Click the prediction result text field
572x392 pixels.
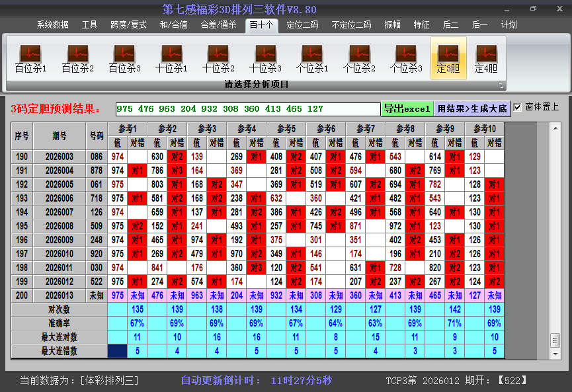[248, 109]
